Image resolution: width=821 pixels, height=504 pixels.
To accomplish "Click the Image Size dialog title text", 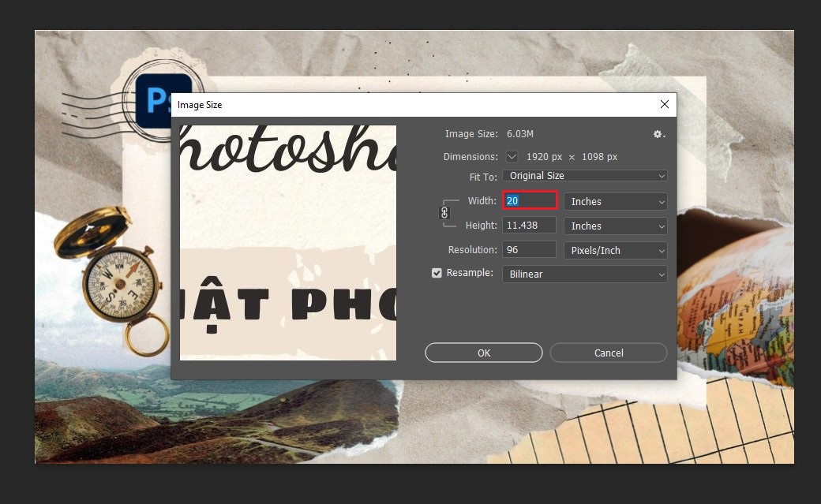I will 200,105.
